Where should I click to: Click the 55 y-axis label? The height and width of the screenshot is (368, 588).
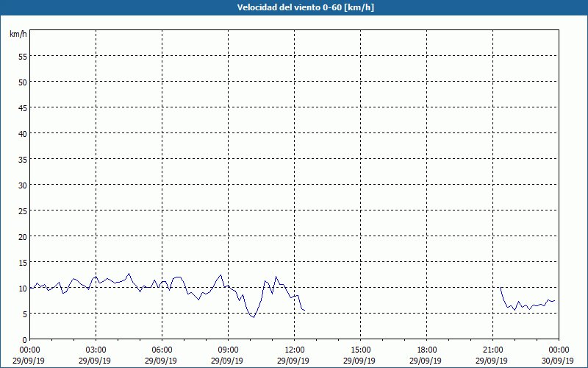[23, 57]
